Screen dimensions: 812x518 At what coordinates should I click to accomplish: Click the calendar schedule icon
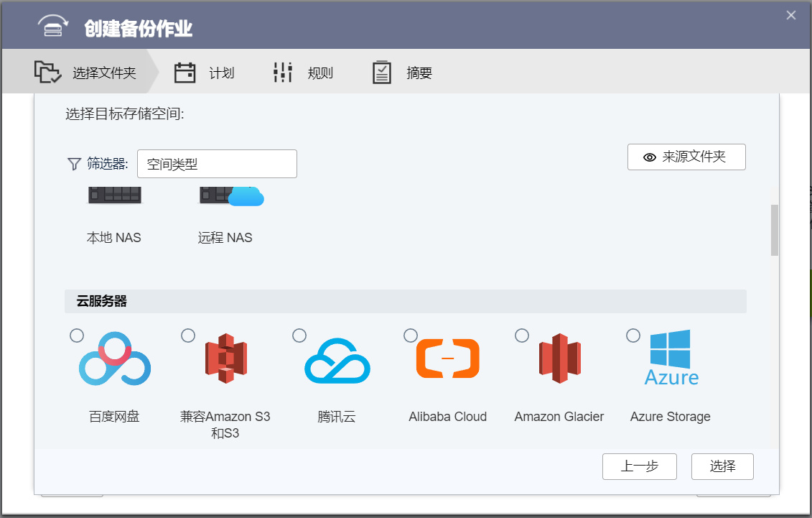point(185,73)
